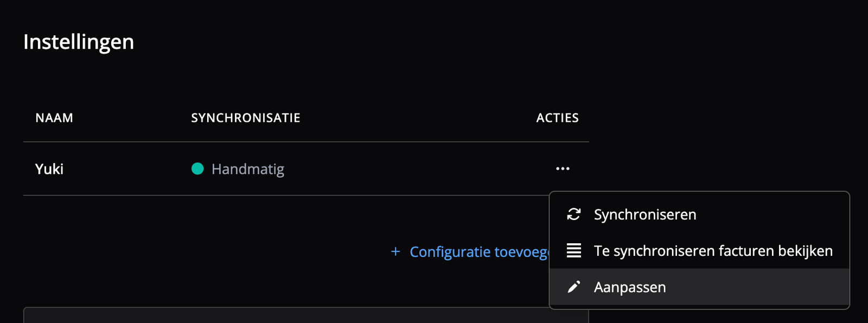Click the SYNCHRONISATIE column header
Screen dimensions: 868x323
point(246,118)
